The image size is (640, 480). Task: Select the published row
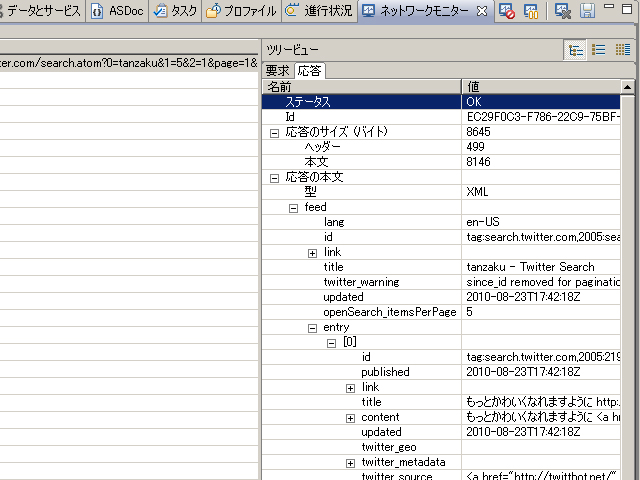tap(441, 372)
